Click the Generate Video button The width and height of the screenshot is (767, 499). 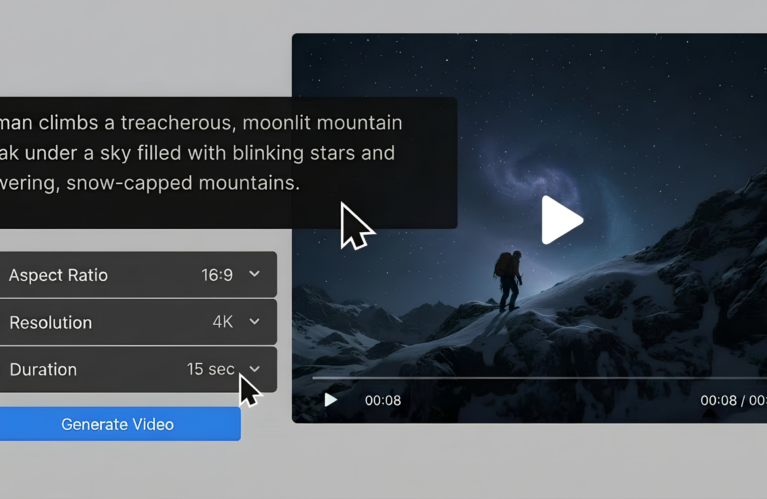(x=120, y=424)
